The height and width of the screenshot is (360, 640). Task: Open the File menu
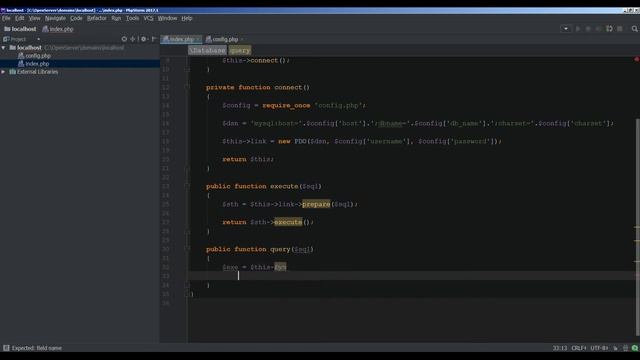[6, 18]
